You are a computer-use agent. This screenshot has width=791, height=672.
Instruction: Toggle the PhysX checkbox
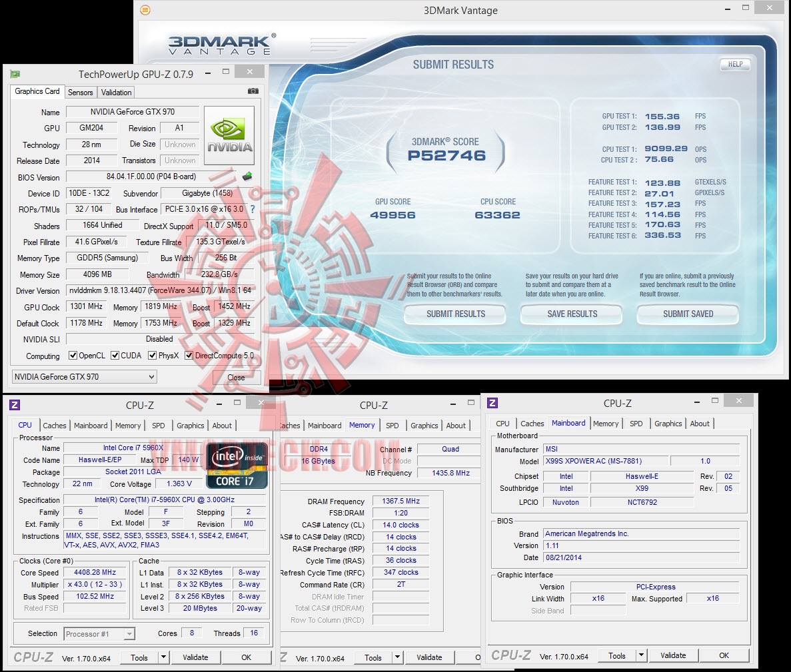click(x=152, y=356)
